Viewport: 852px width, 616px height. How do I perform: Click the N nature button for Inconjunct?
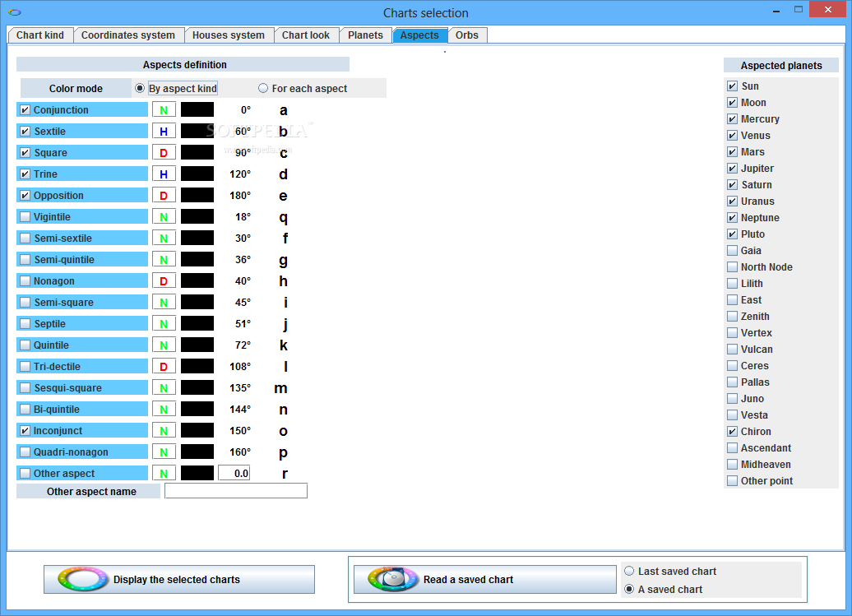(x=164, y=430)
